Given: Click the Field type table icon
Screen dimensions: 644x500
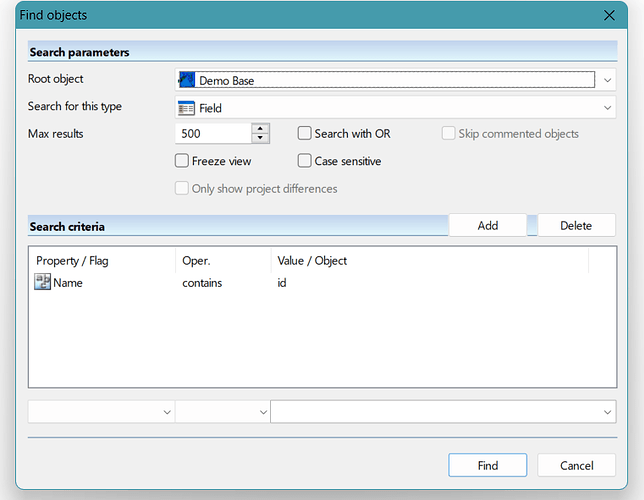Looking at the screenshot, I should (x=187, y=107).
